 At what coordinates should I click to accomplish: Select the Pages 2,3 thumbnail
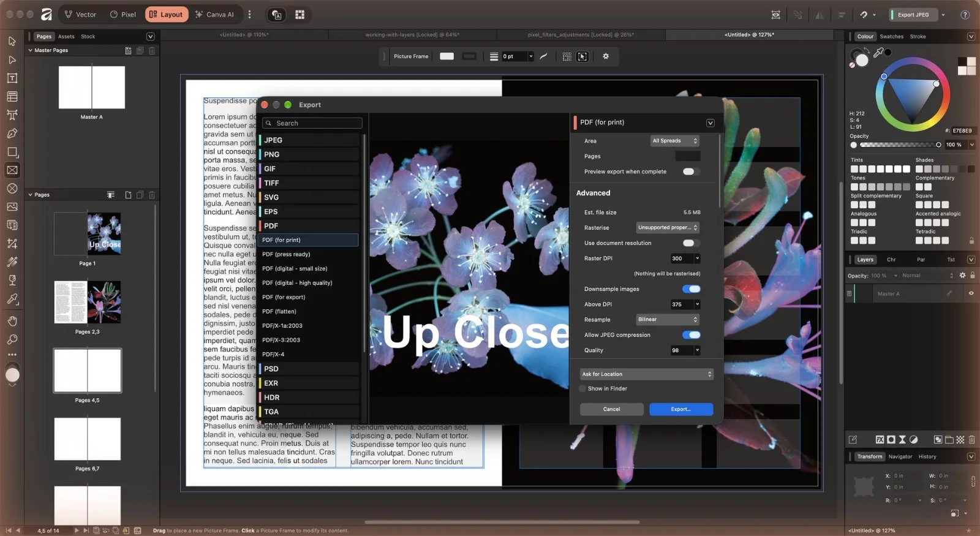(88, 302)
